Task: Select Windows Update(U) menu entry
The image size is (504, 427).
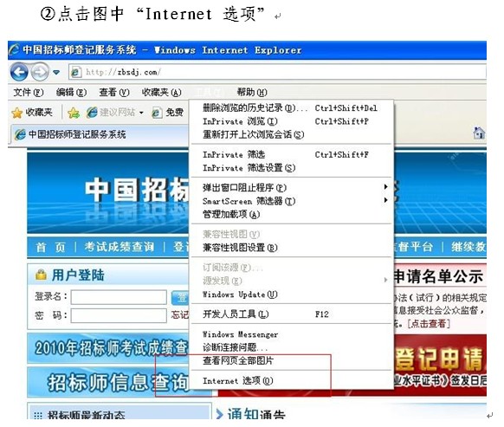Action: click(x=291, y=294)
